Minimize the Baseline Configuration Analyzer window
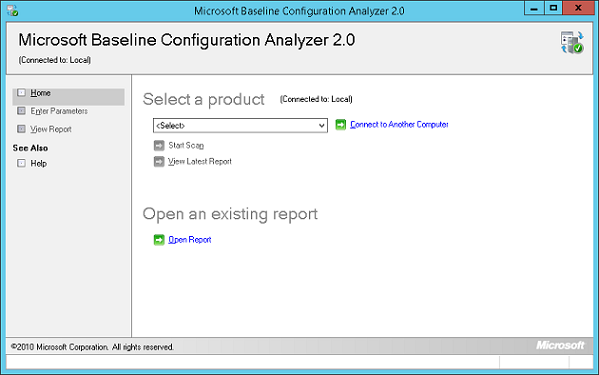The height and width of the screenshot is (375, 599). pyautogui.click(x=534, y=8)
